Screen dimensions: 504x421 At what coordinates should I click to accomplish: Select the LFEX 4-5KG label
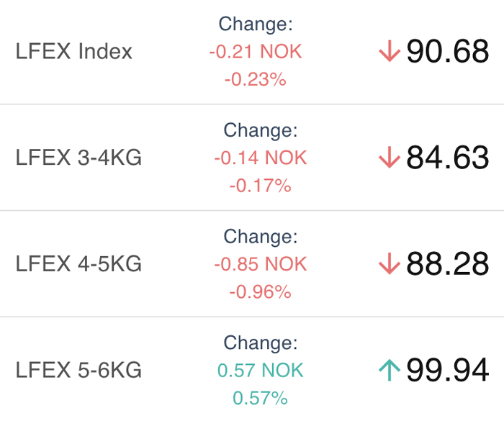tap(78, 264)
